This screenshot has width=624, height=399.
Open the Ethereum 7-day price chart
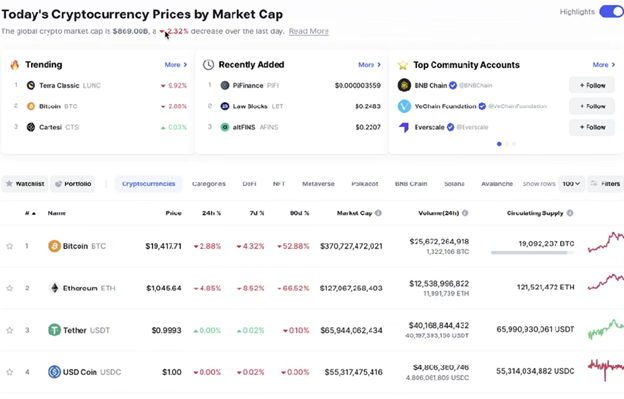pyautogui.click(x=606, y=282)
